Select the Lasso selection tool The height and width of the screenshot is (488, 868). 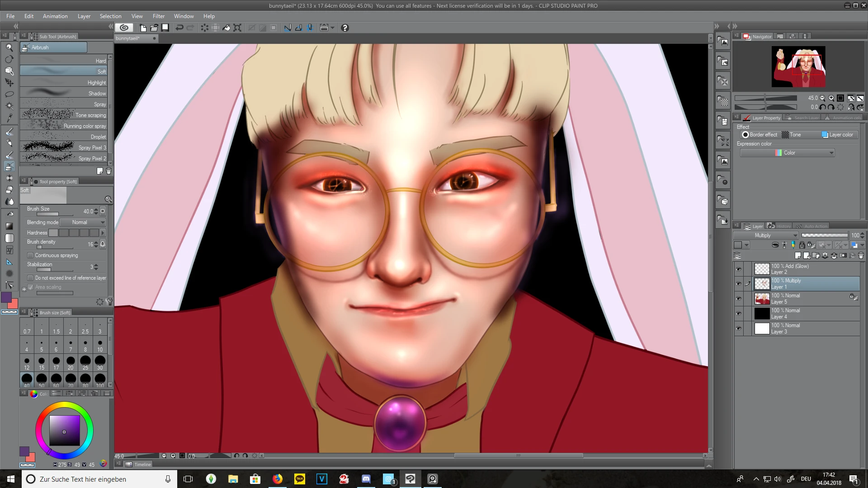point(9,94)
